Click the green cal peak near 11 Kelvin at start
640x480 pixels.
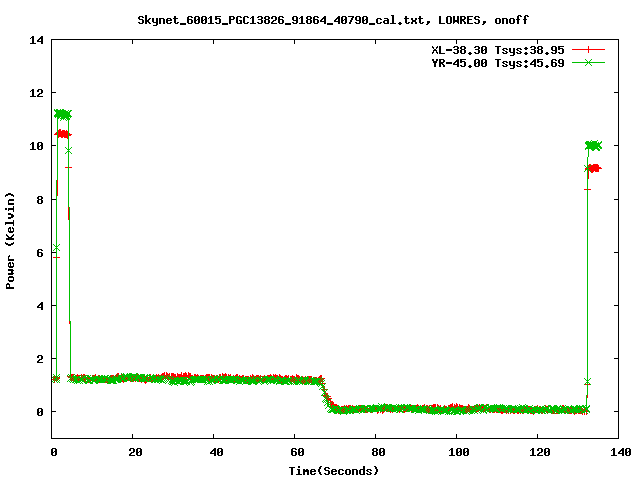point(62,115)
